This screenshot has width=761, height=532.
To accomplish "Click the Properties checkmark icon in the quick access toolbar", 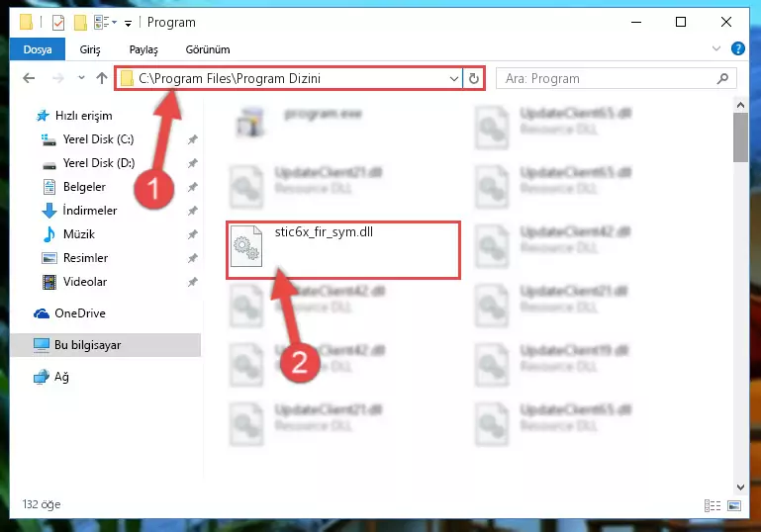I will (58, 23).
